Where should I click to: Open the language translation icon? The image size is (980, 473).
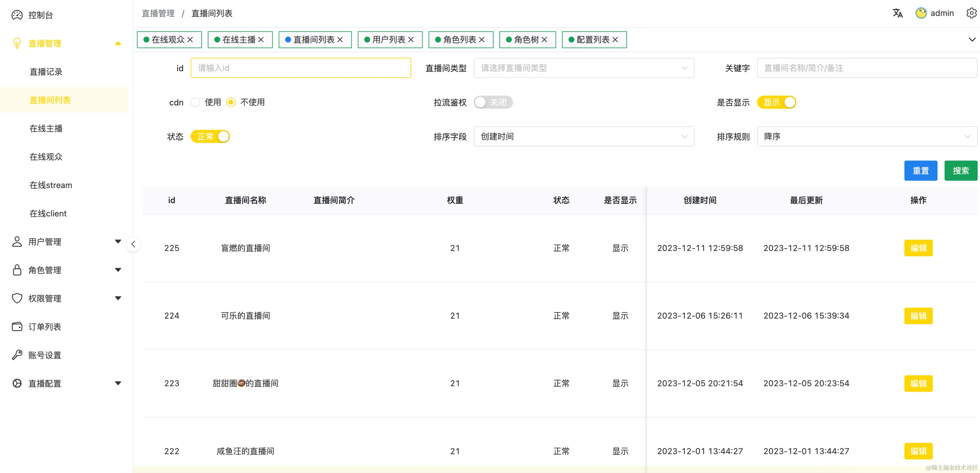pyautogui.click(x=897, y=13)
